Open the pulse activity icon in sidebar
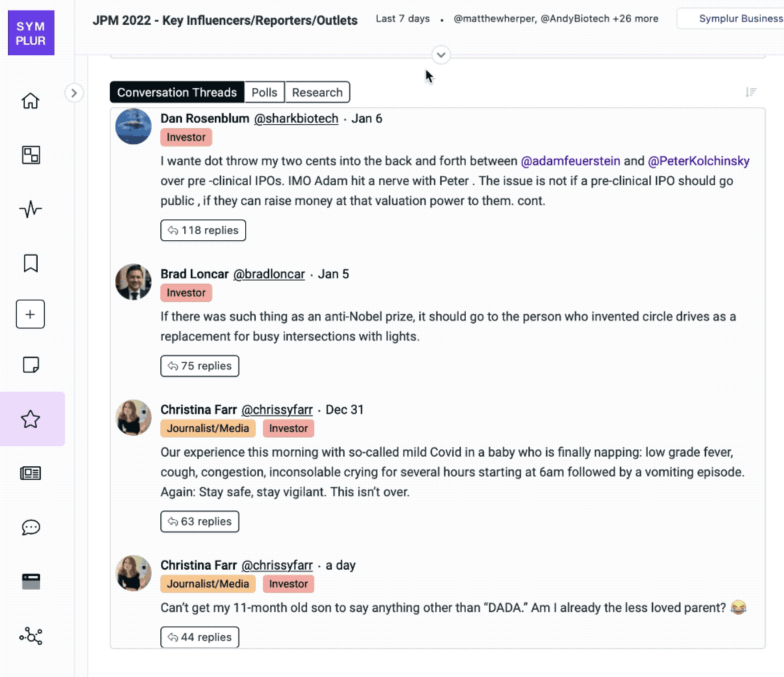Screen dimensions: 784x677 point(30,209)
